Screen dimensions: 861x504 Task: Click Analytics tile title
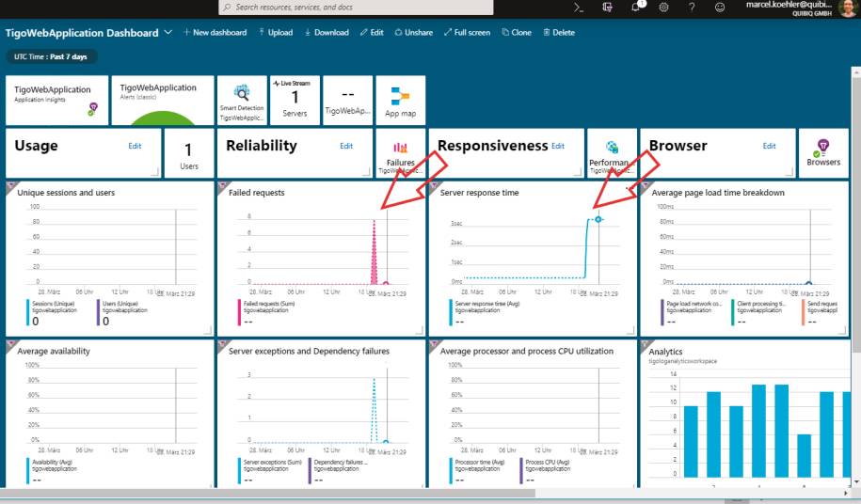[x=665, y=352]
